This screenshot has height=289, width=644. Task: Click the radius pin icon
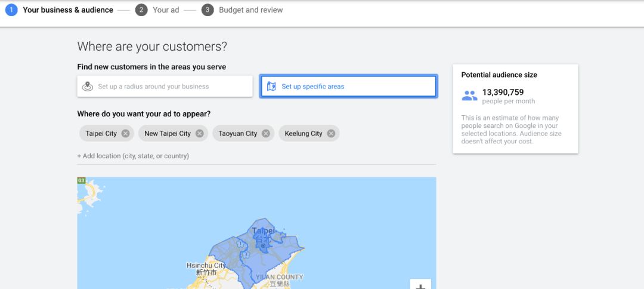click(88, 87)
